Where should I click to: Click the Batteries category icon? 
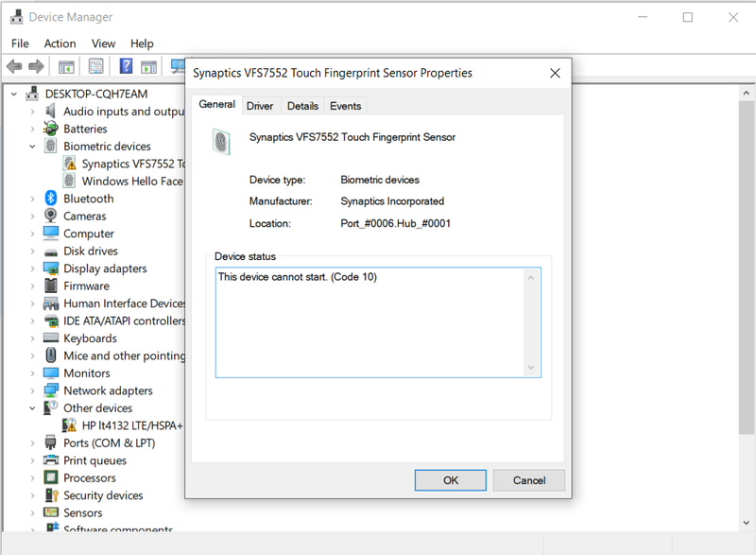click(x=51, y=129)
